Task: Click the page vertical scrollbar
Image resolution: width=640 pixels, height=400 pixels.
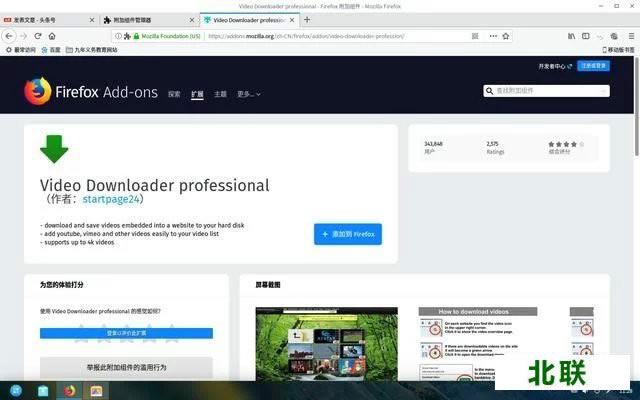Action: (x=636, y=106)
